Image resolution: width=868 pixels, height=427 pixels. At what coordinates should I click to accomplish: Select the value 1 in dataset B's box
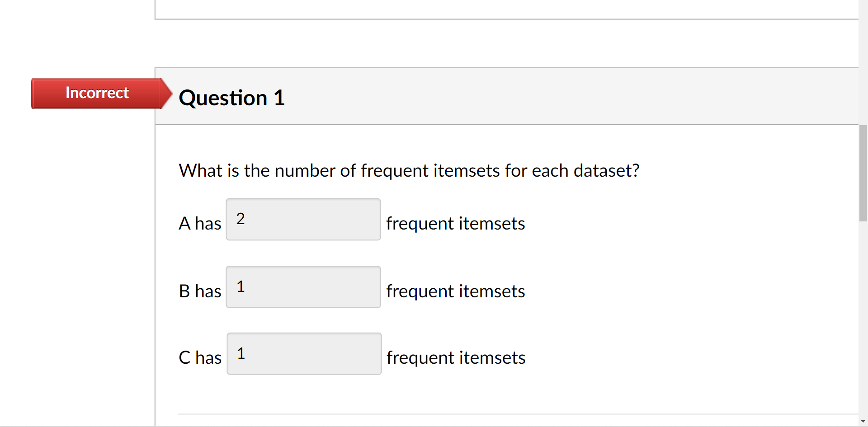(241, 286)
